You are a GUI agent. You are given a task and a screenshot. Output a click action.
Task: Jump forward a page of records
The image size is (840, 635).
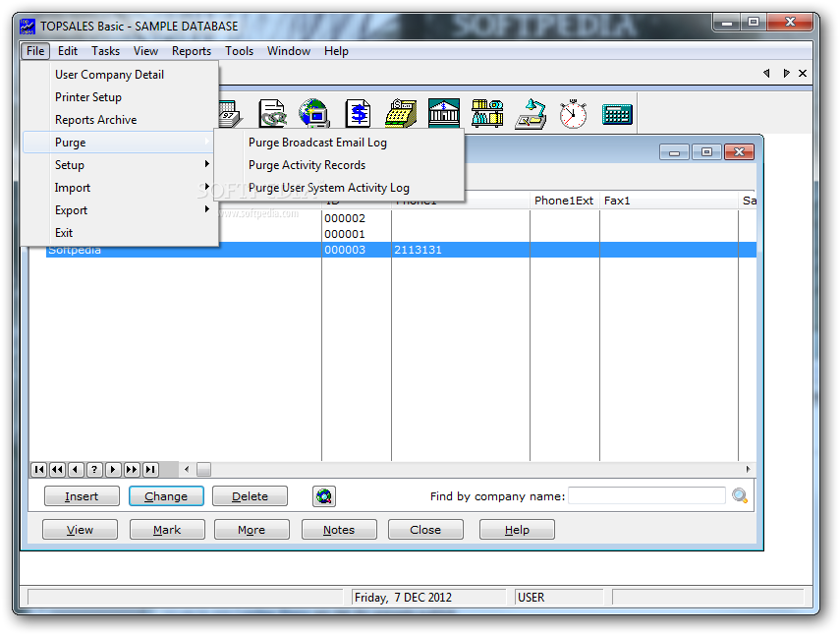click(132, 470)
